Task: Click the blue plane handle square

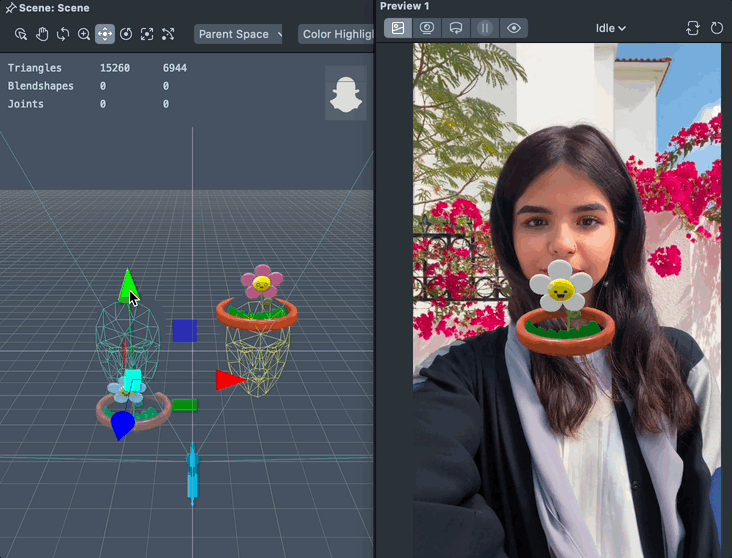Action: (185, 331)
